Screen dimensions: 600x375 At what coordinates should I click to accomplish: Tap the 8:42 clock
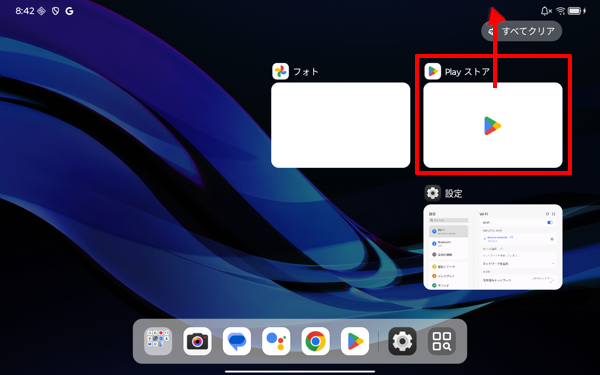click(25, 11)
